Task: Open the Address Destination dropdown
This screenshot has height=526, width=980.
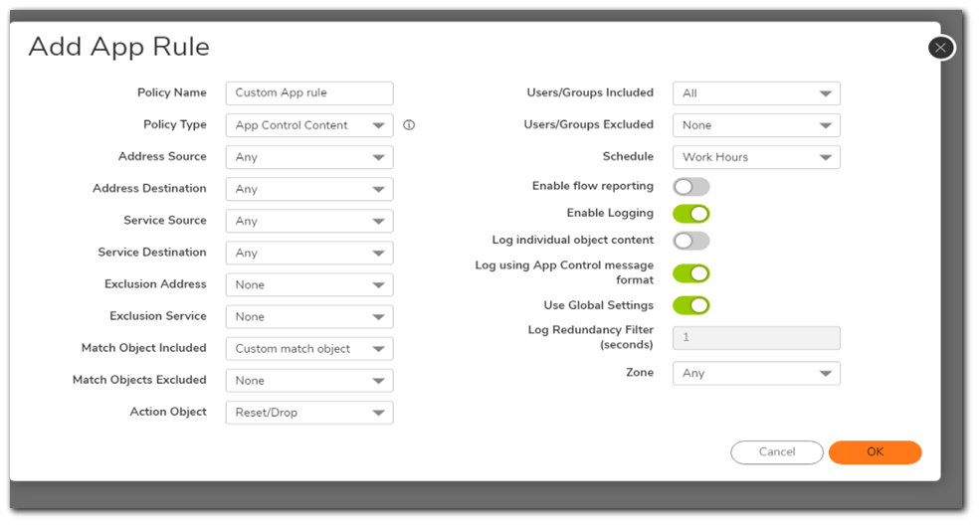Action: [x=309, y=189]
